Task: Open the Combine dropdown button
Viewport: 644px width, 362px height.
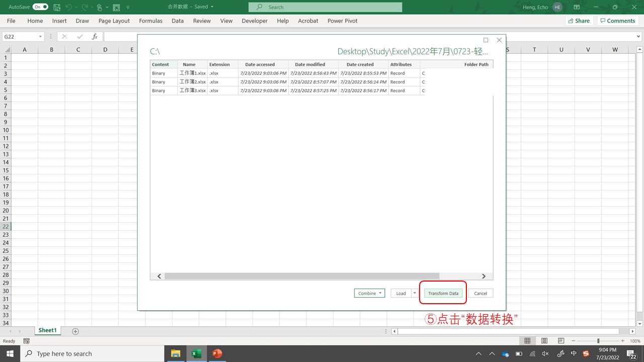Action: pyautogui.click(x=370, y=293)
